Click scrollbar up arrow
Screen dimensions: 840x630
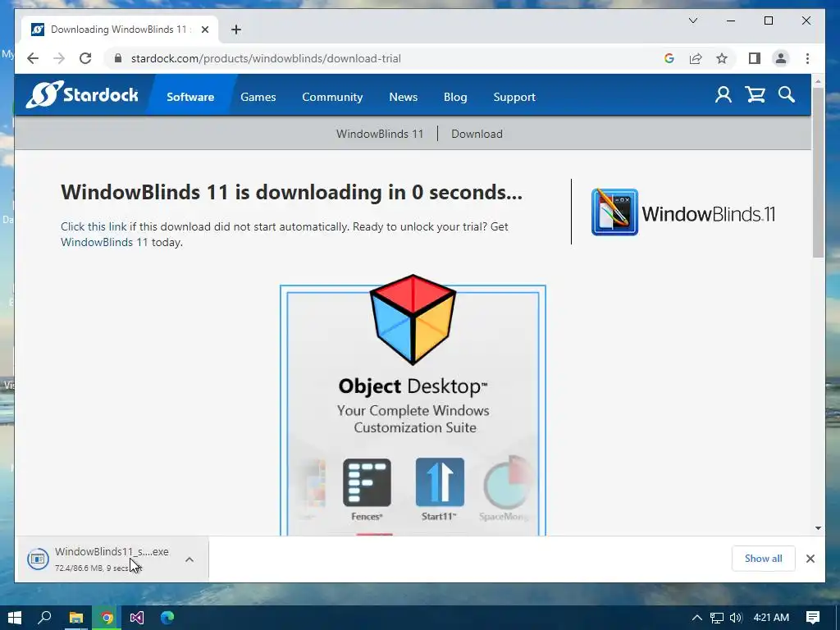[818, 81]
